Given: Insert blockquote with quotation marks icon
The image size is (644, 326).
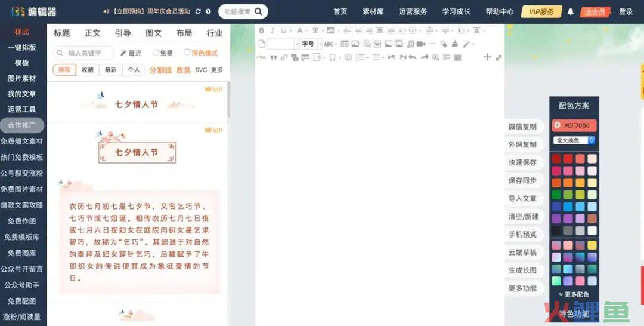Looking at the screenshot, I should [274, 57].
